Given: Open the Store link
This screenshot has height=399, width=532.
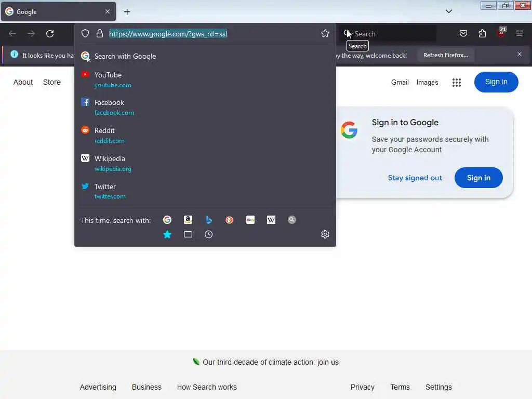Looking at the screenshot, I should (x=52, y=82).
